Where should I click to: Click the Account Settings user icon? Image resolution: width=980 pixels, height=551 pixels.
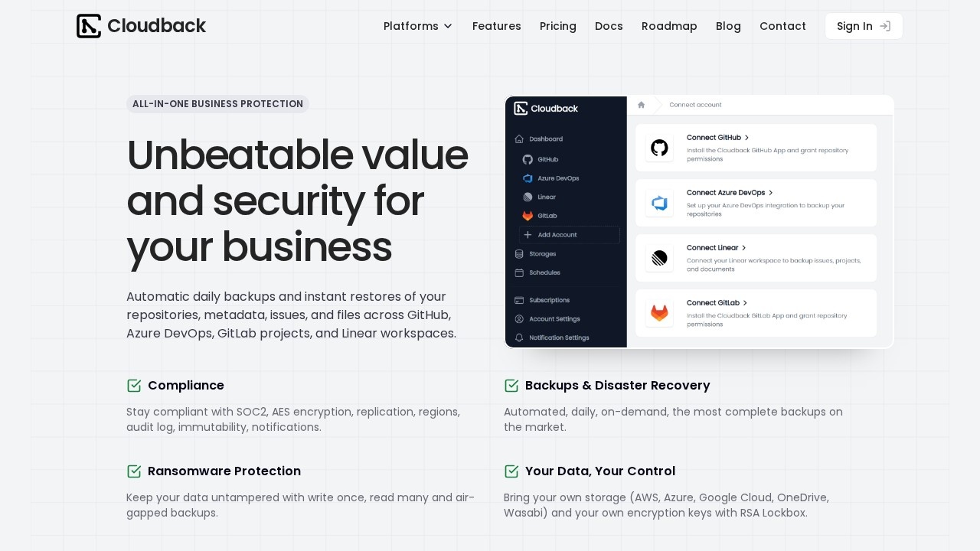pos(519,319)
